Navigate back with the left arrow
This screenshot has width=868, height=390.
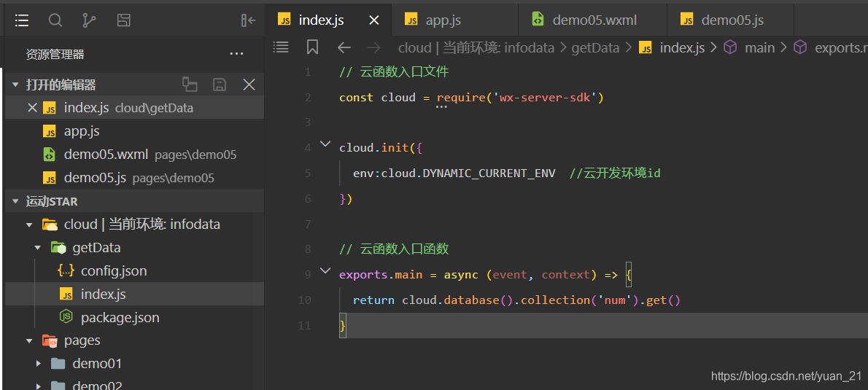pyautogui.click(x=344, y=47)
